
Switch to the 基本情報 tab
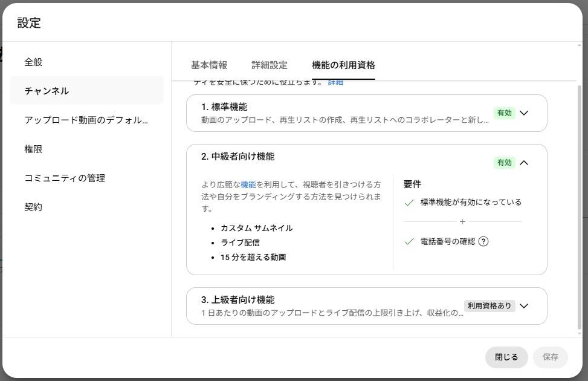209,65
